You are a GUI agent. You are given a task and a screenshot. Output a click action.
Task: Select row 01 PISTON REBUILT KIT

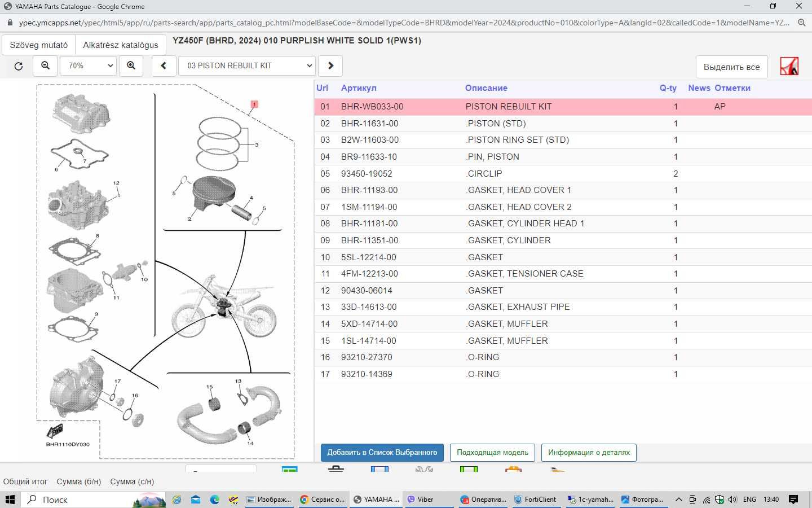click(563, 107)
